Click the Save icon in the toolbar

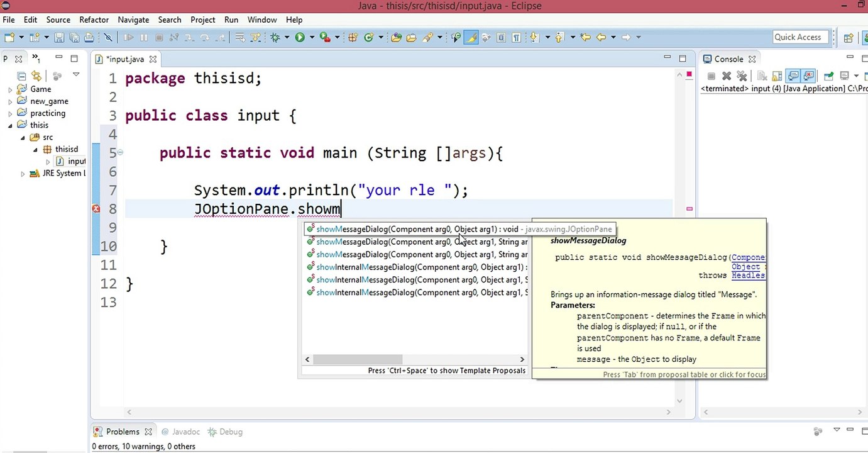click(x=59, y=37)
